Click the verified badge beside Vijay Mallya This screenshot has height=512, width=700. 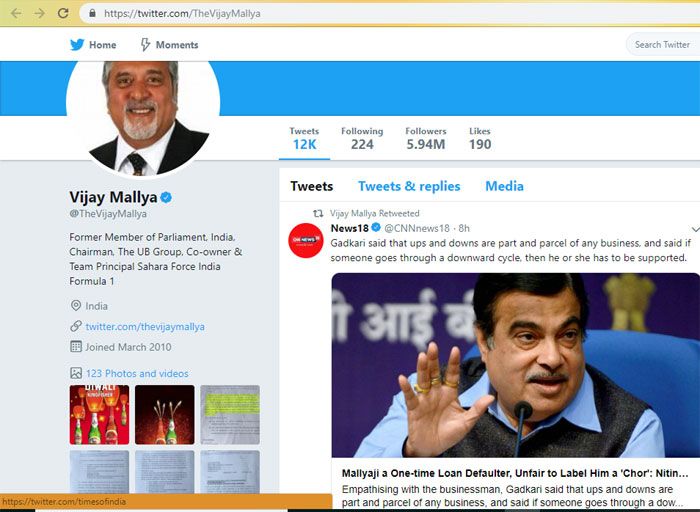coord(167,197)
